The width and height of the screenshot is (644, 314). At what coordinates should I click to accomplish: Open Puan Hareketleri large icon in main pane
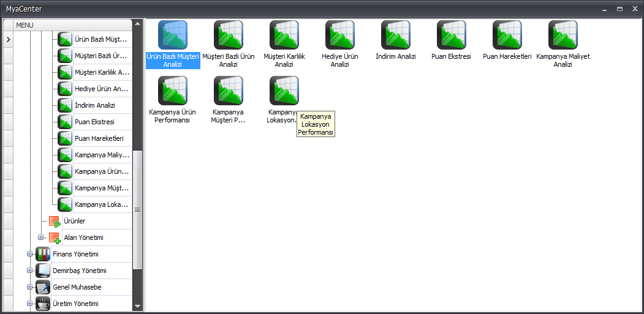point(507,35)
